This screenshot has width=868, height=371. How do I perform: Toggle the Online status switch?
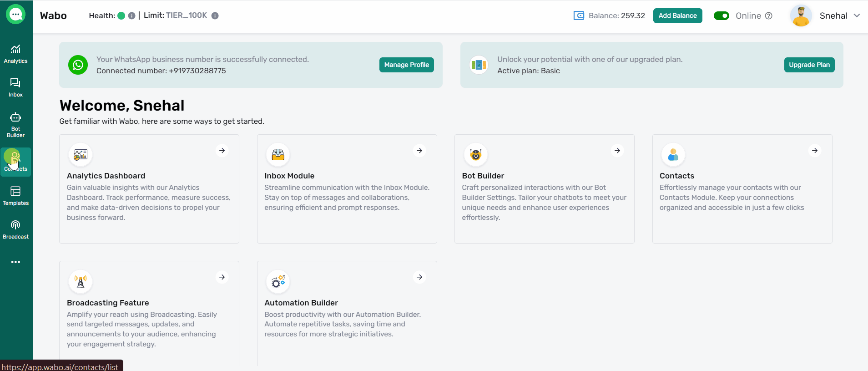[x=721, y=16]
